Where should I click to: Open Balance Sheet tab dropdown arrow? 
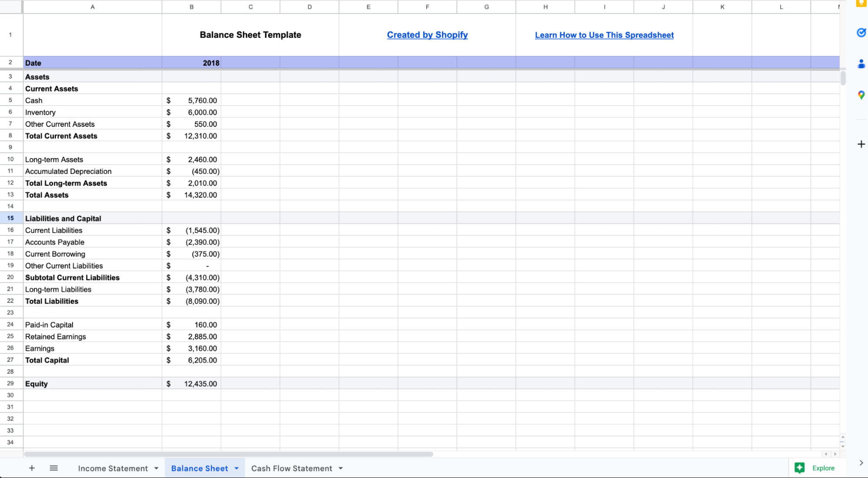coord(237,468)
